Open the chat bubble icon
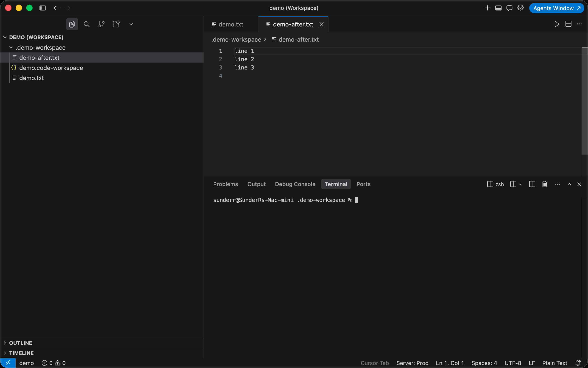This screenshot has height=368, width=588. [509, 8]
